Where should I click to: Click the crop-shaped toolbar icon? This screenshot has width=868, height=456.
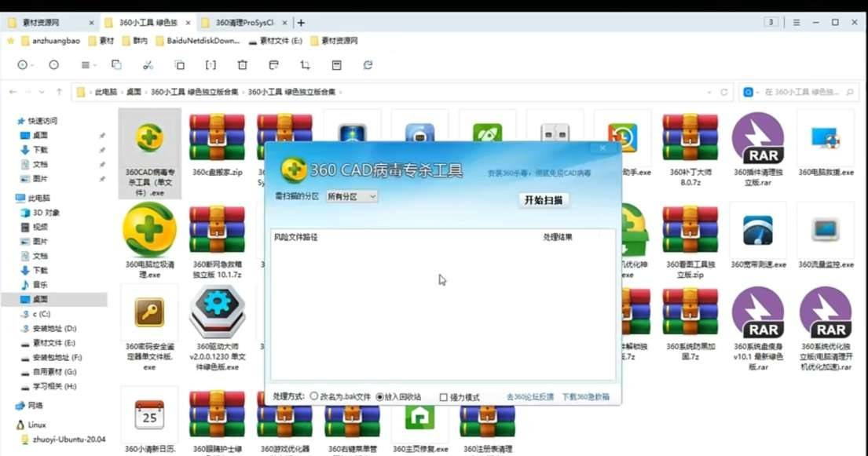[305, 64]
